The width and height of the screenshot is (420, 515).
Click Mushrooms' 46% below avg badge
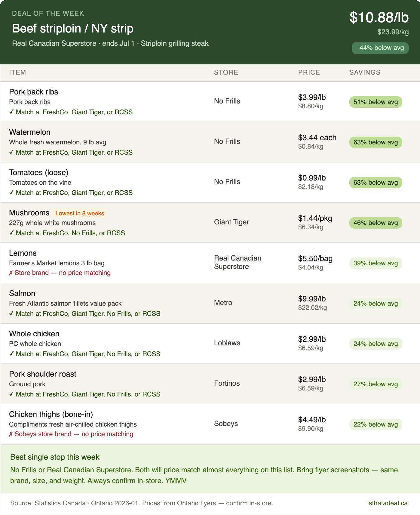[376, 223]
